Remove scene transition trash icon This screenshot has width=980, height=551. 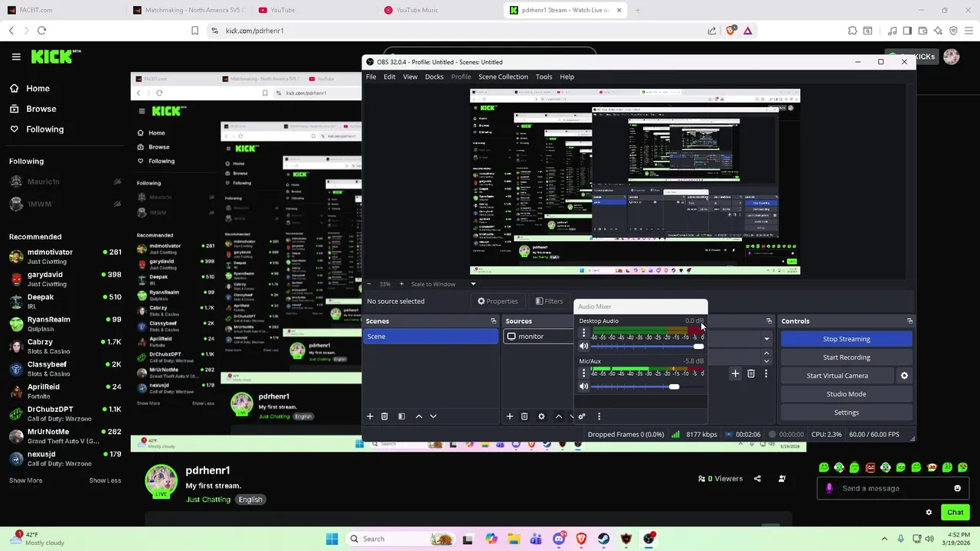coord(751,373)
